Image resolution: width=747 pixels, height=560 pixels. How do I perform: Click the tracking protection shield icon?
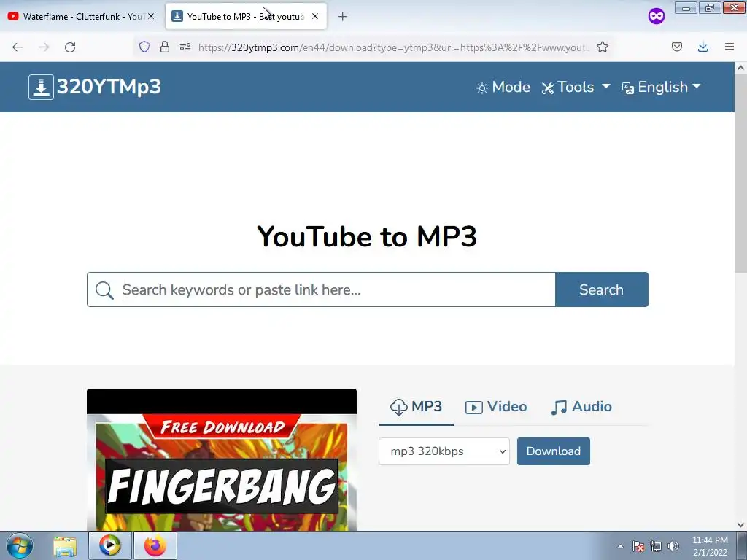144,47
